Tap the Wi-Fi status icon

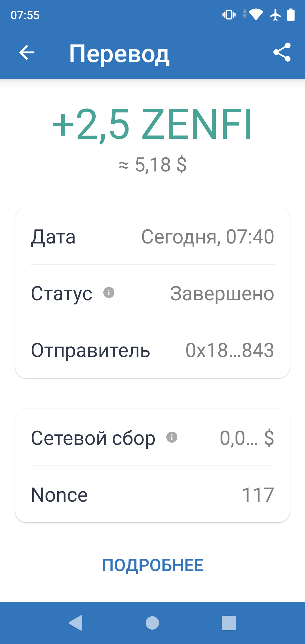(x=256, y=15)
